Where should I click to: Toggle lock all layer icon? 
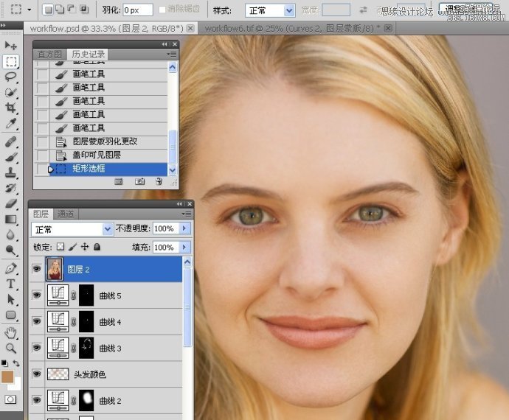pos(97,247)
